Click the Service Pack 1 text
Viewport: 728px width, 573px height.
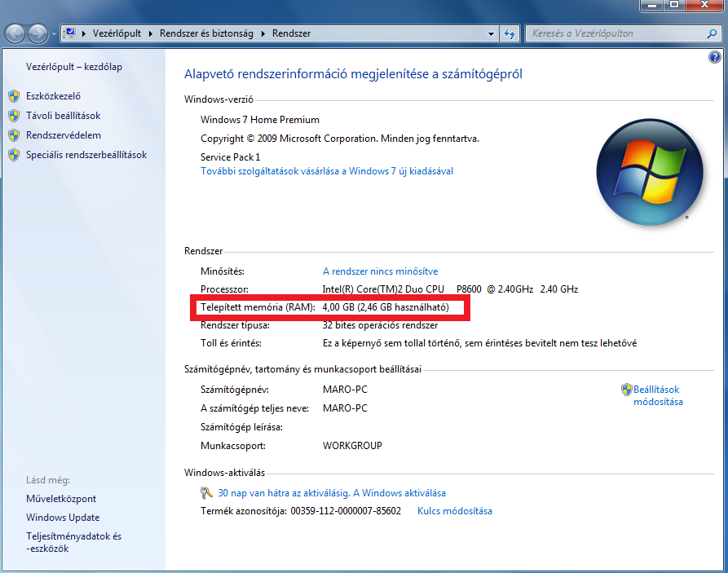click(230, 157)
